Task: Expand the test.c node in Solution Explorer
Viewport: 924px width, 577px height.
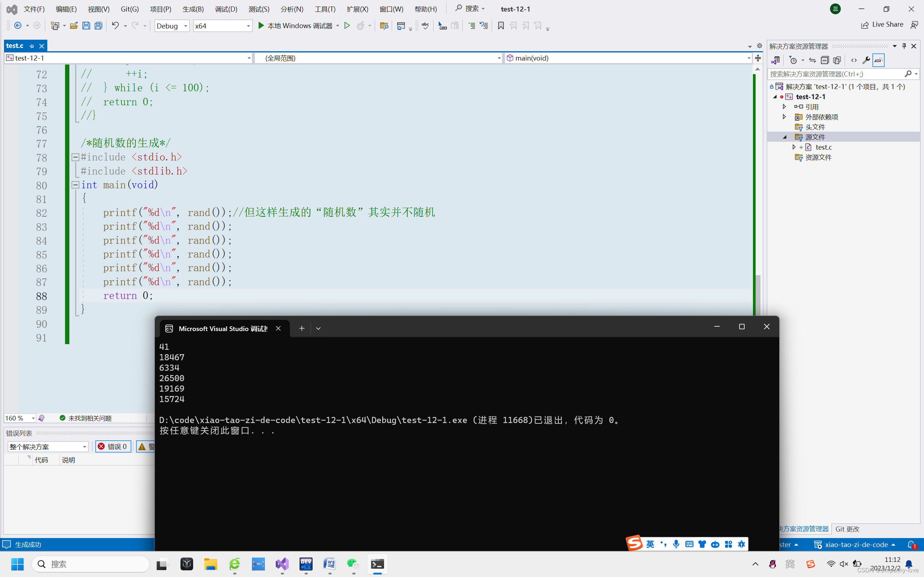Action: [794, 147]
